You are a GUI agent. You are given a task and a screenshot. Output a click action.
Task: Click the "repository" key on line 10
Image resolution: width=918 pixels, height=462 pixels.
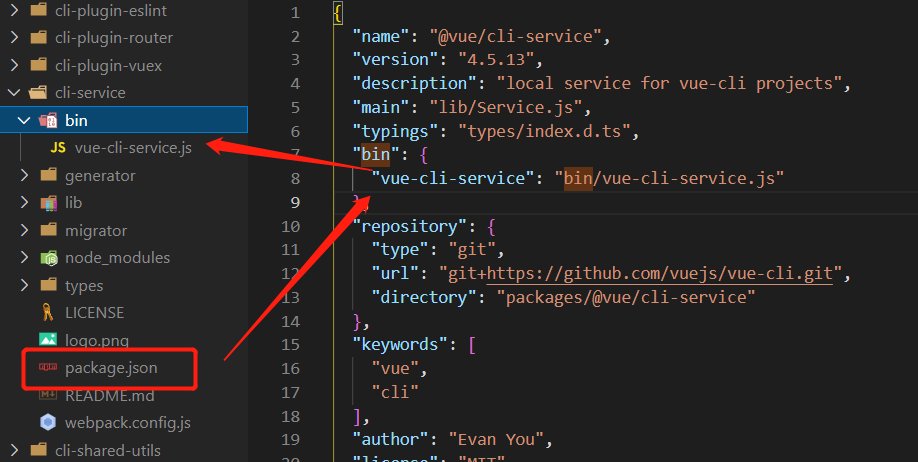[x=409, y=226]
